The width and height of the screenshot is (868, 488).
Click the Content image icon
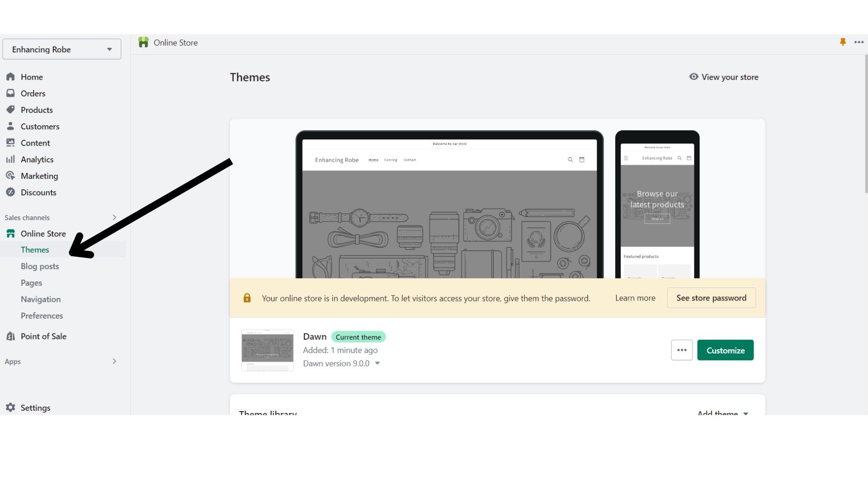click(x=10, y=143)
